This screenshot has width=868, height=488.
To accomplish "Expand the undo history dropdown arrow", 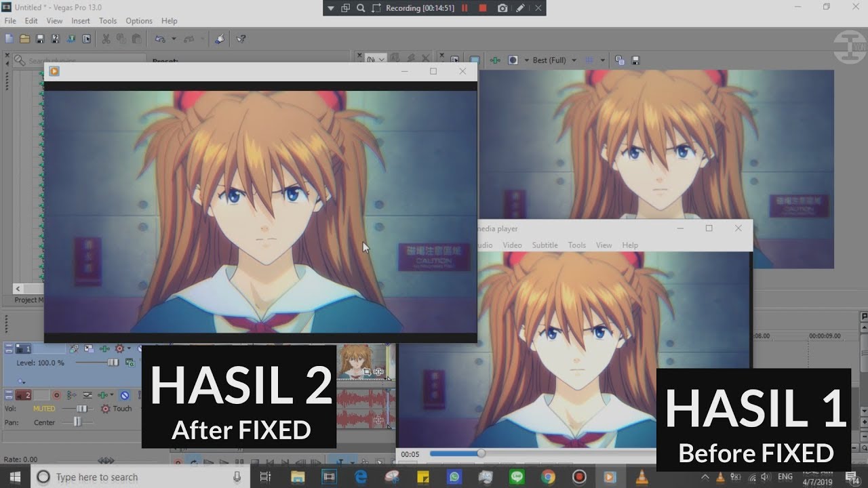I will pyautogui.click(x=174, y=39).
